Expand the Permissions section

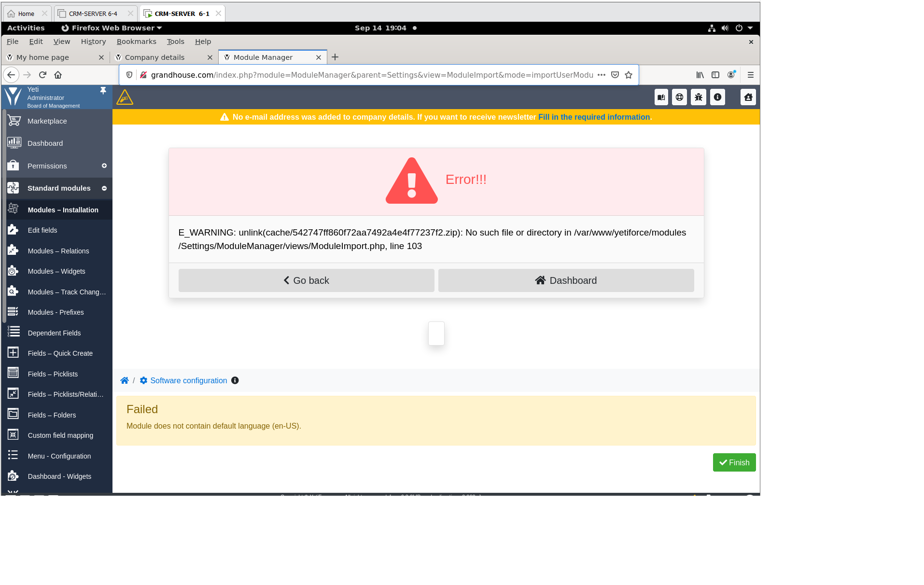(104, 166)
